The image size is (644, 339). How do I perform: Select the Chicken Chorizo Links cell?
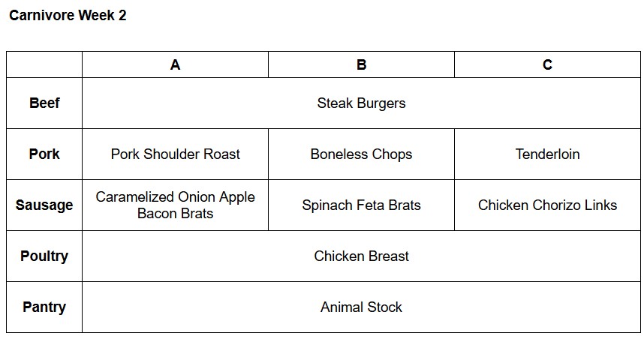pyautogui.click(x=547, y=205)
